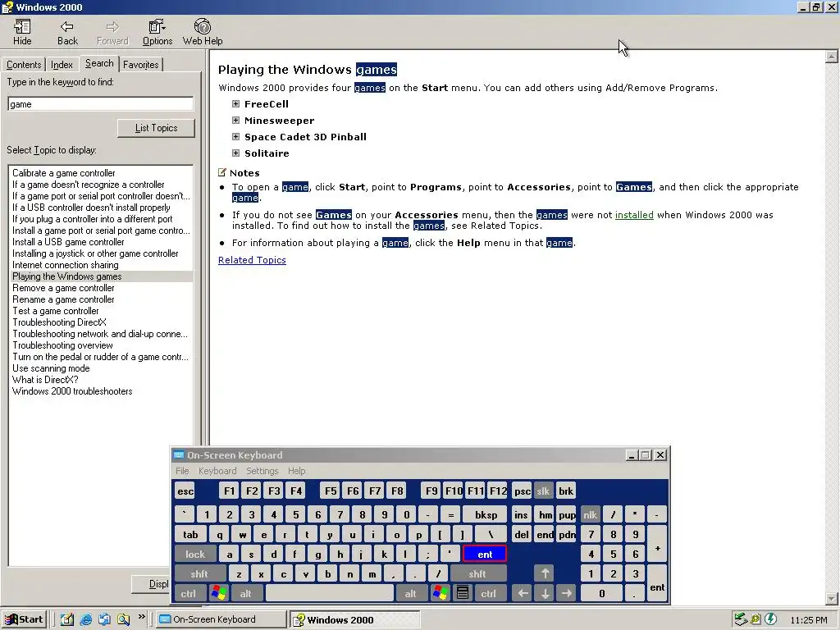Select 'Install a USB game controller' topic
Screen dimensions: 840x630
click(68, 242)
